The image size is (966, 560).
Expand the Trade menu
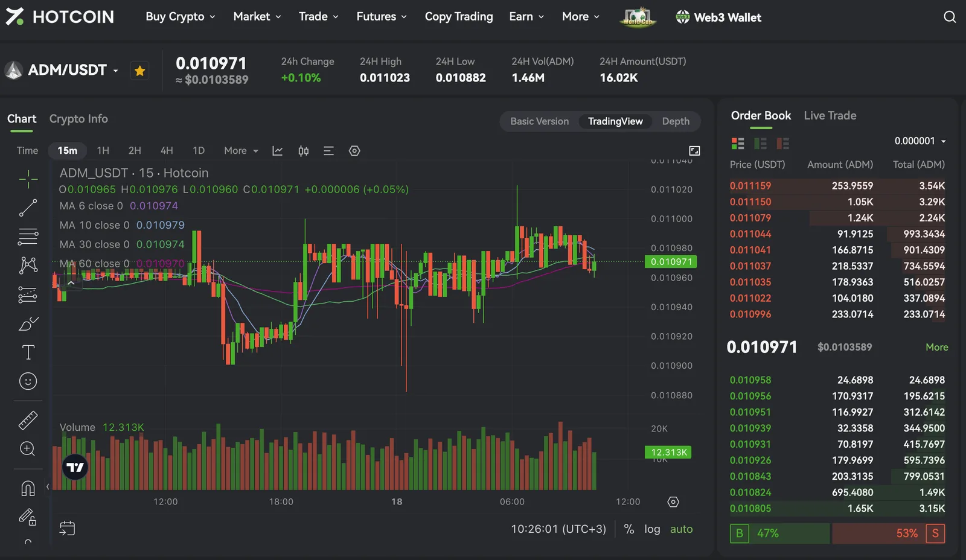[319, 17]
